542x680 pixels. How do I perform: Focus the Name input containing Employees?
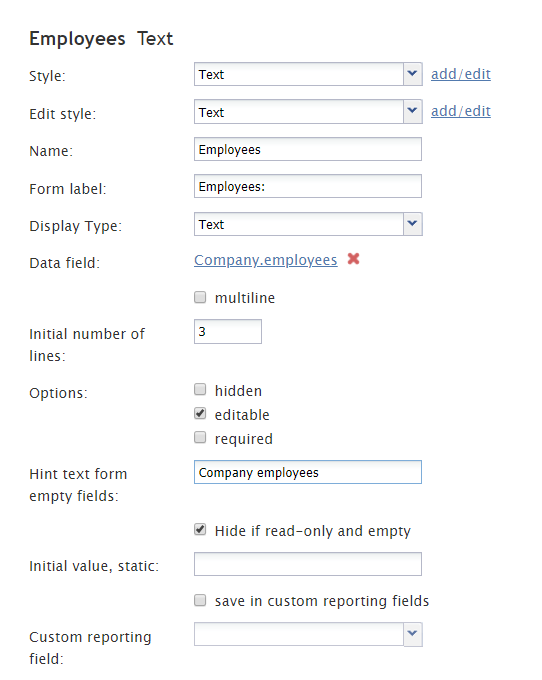click(308, 149)
